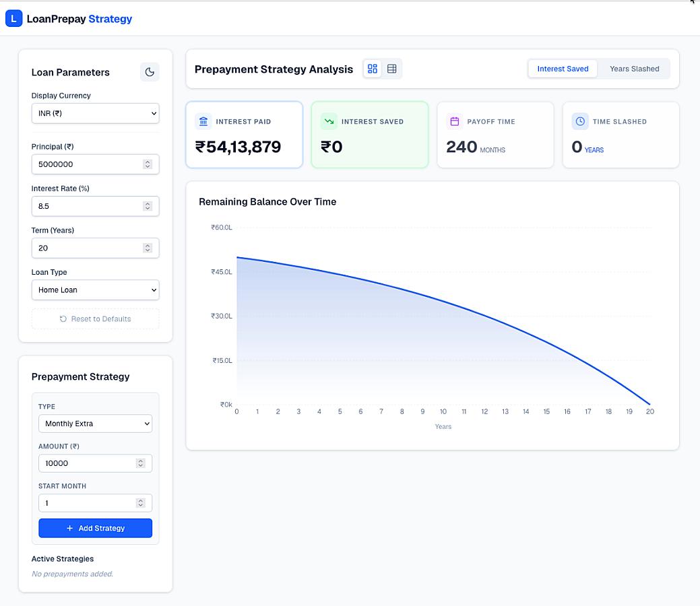Screen dimensions: 700x606
Task: Switch to card grid view icon
Action: pyautogui.click(x=373, y=69)
